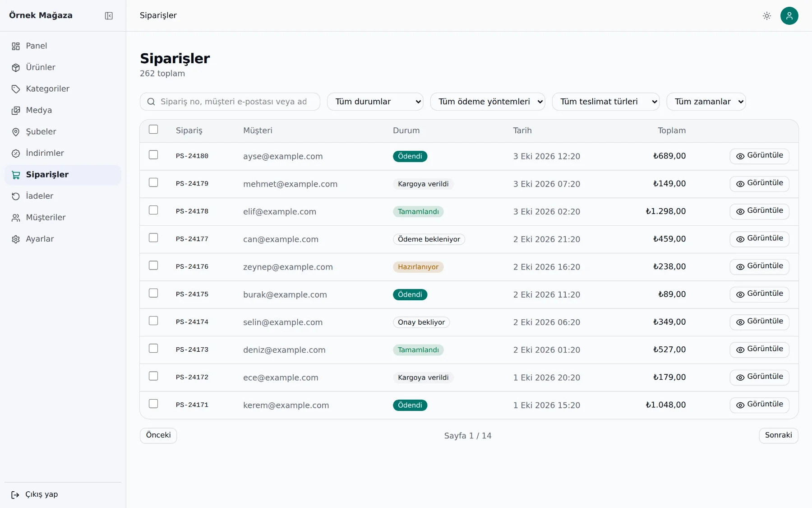Open the Tüm durumlar status dropdown
Viewport: 812px width, 508px height.
(x=375, y=102)
